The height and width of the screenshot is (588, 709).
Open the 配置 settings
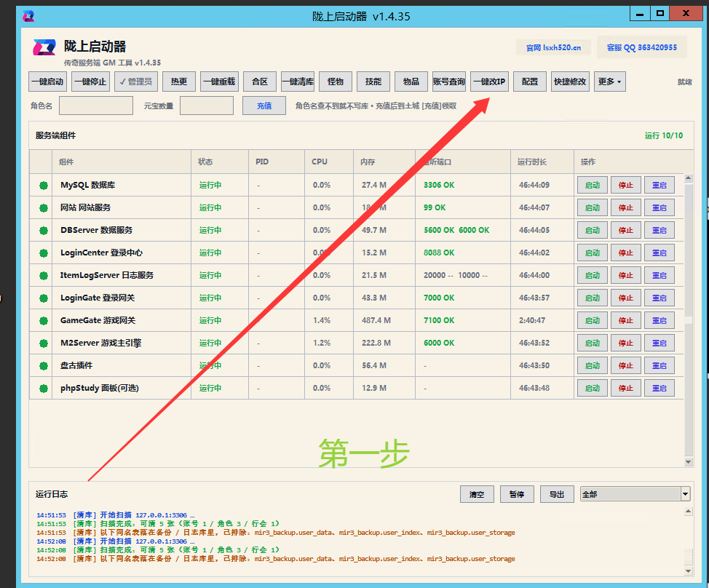pyautogui.click(x=530, y=82)
